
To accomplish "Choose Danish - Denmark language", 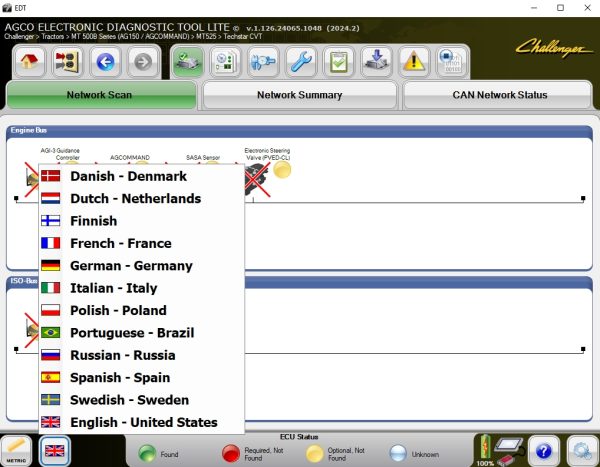I will [141, 176].
